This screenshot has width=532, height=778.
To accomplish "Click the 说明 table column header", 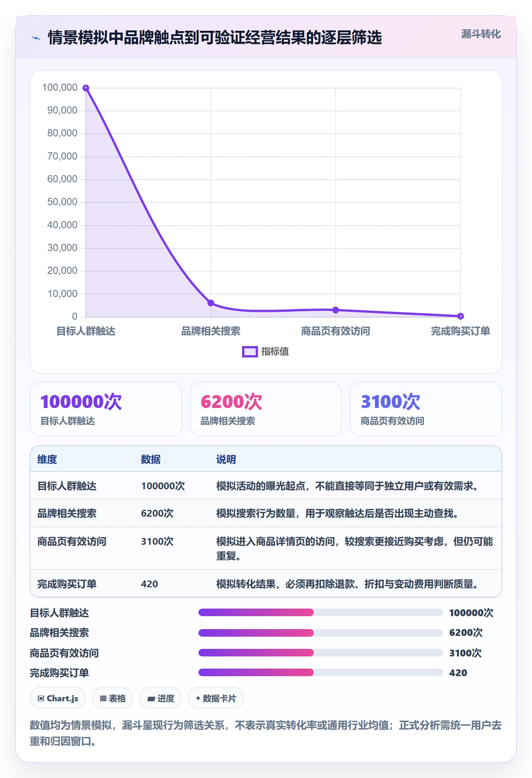I will pos(226,459).
